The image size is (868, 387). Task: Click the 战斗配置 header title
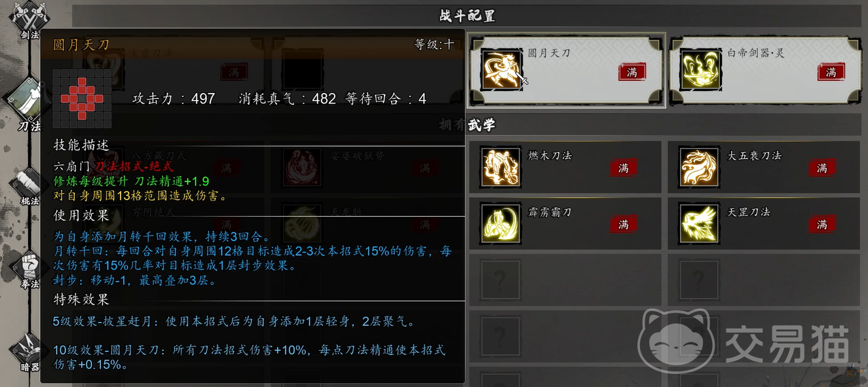pos(466,16)
